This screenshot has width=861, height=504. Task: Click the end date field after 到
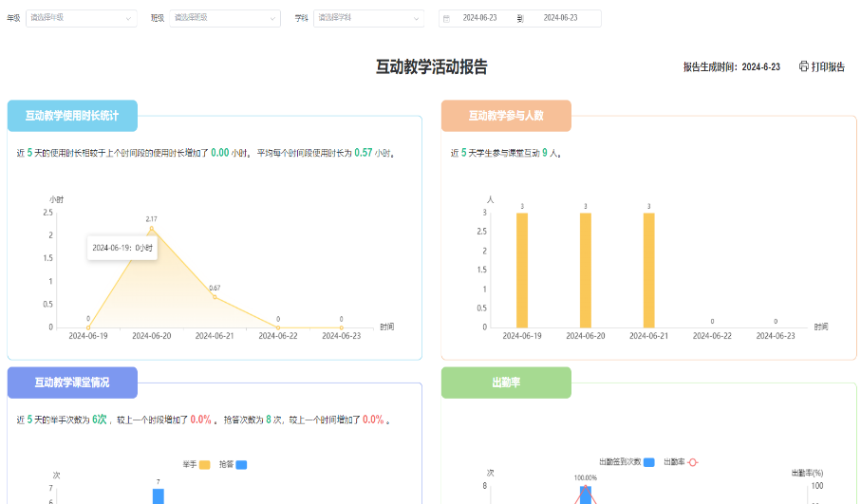(560, 18)
